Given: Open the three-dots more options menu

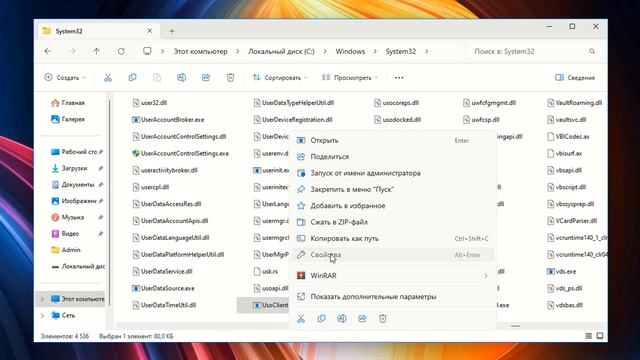Looking at the screenshot, I should 399,78.
